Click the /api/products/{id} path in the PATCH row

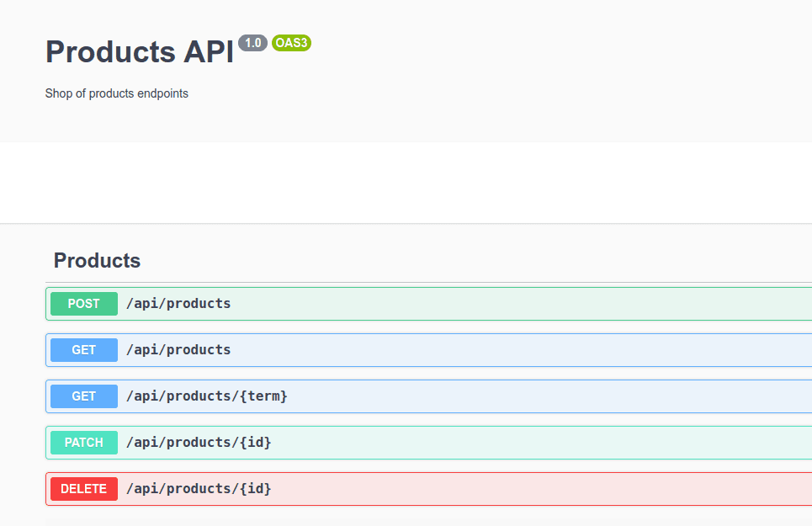coord(199,443)
